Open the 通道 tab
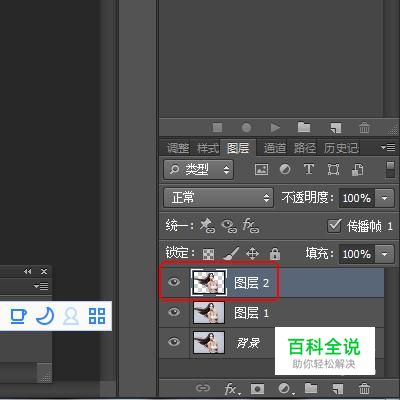Screen dimensions: 400x400 pyautogui.click(x=275, y=148)
